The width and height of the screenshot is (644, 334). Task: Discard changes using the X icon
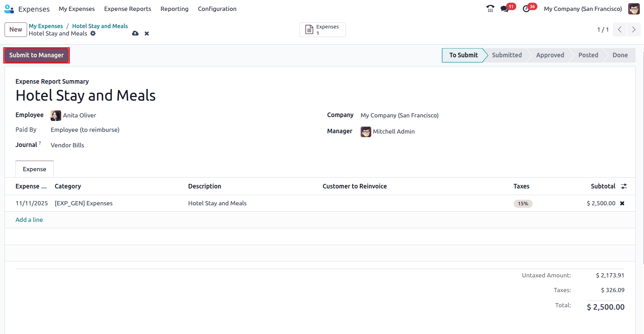[147, 33]
